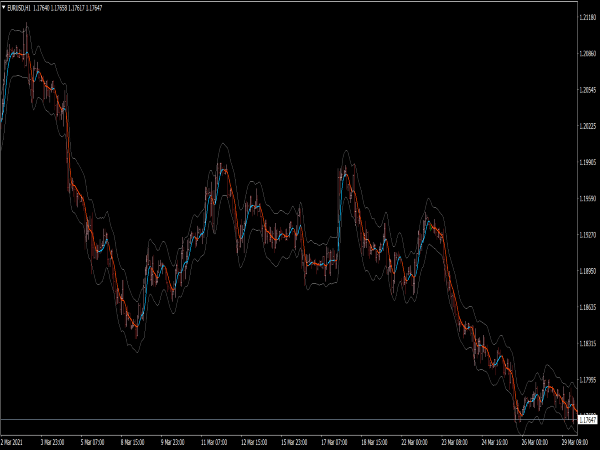Click the 3 Mar 23:00 time label
Viewport: 600px width, 450px height.
tap(52, 442)
